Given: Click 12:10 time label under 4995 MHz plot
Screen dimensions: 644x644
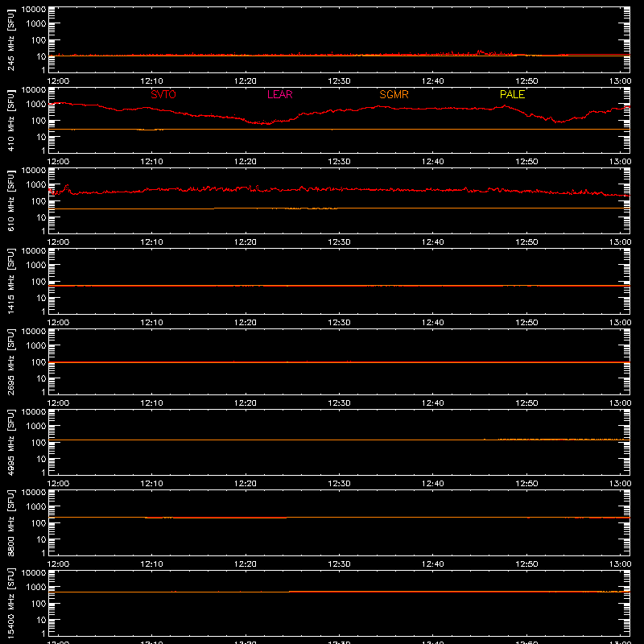Looking at the screenshot, I should coord(151,484).
